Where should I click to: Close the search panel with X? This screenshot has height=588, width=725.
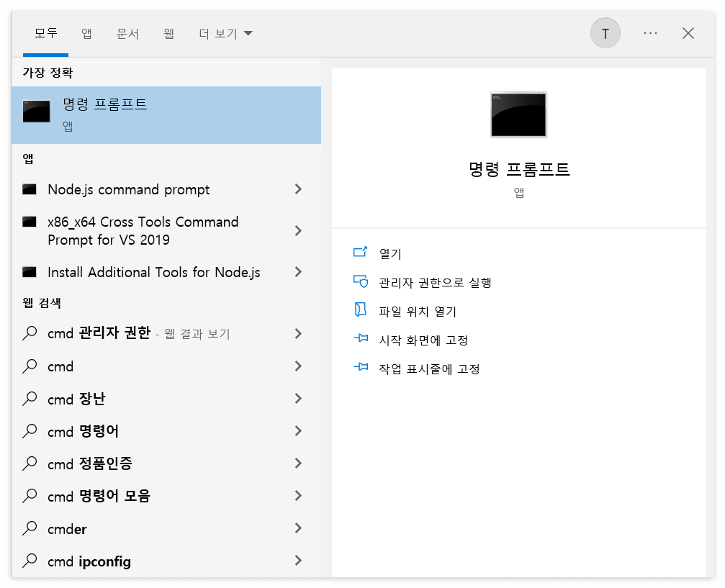tap(688, 33)
